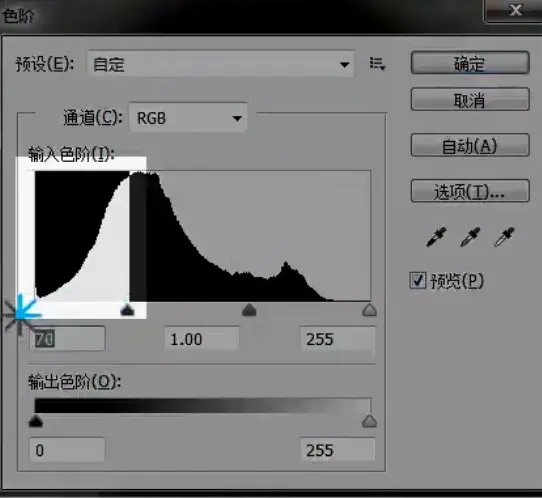This screenshot has width=542, height=498.
Task: Click the 输入色阶(I) label
Action: click(x=72, y=154)
